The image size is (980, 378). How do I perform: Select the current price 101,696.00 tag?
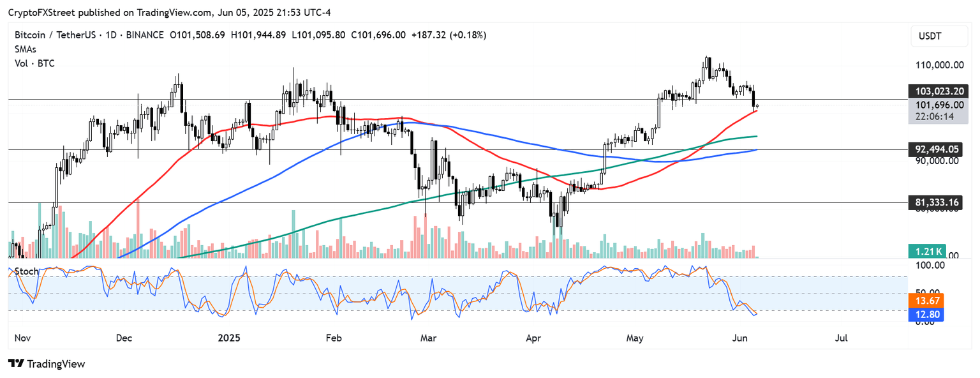[x=936, y=105]
